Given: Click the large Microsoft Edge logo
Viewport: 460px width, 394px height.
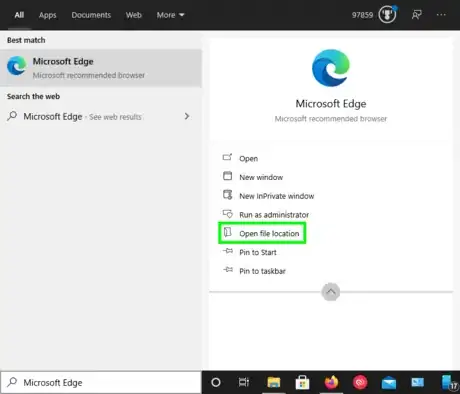Looking at the screenshot, I should point(331,68).
